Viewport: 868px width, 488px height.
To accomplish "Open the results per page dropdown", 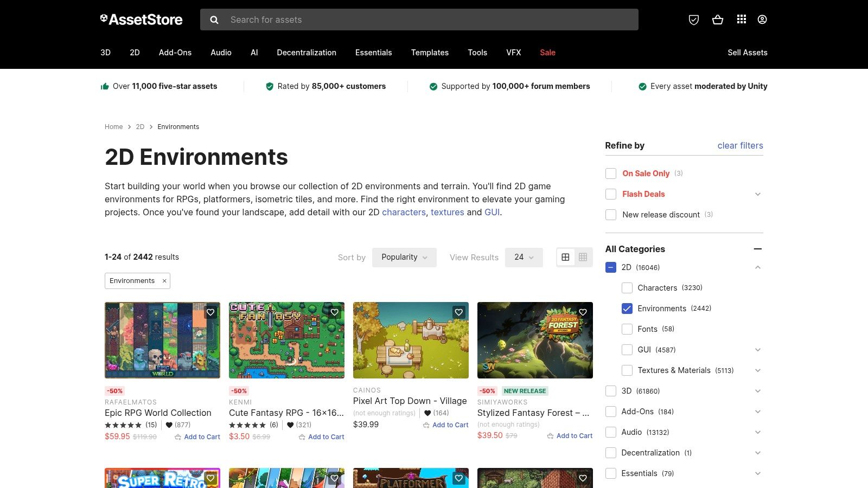I will pyautogui.click(x=523, y=257).
